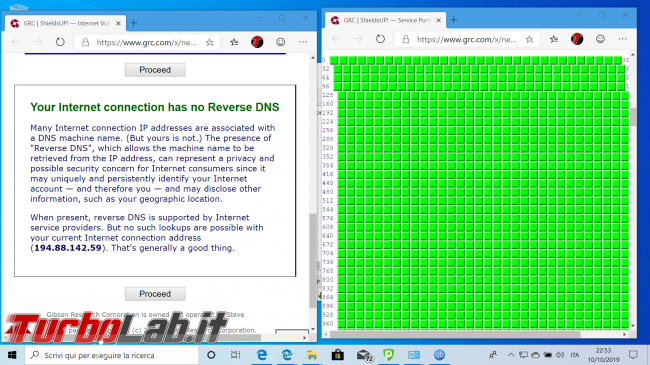Screen dimensions: 650x365
Task: Show hidden system tray icons
Action: (x=511, y=355)
